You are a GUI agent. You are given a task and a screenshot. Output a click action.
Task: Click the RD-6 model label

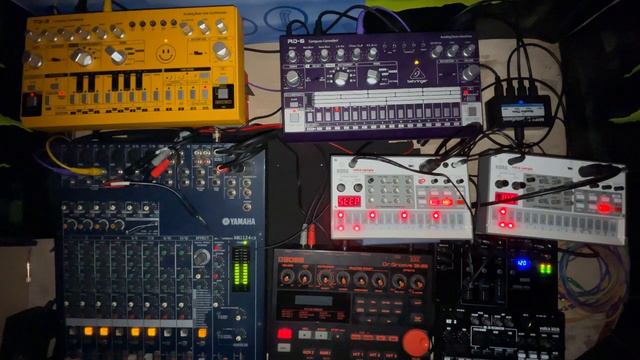click(295, 42)
